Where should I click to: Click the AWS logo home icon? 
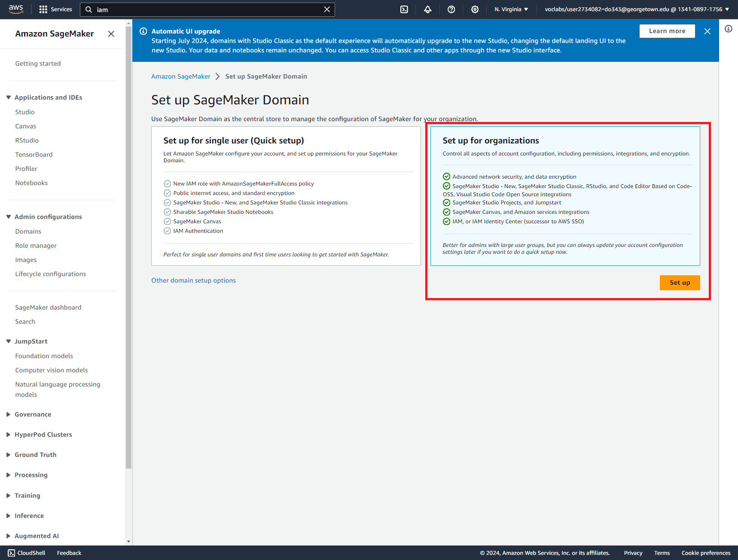click(16, 9)
